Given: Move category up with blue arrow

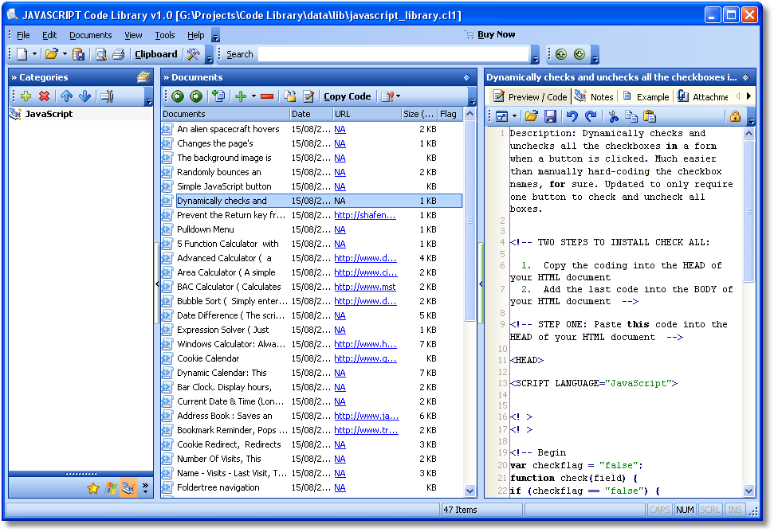Looking at the screenshot, I should pyautogui.click(x=67, y=96).
